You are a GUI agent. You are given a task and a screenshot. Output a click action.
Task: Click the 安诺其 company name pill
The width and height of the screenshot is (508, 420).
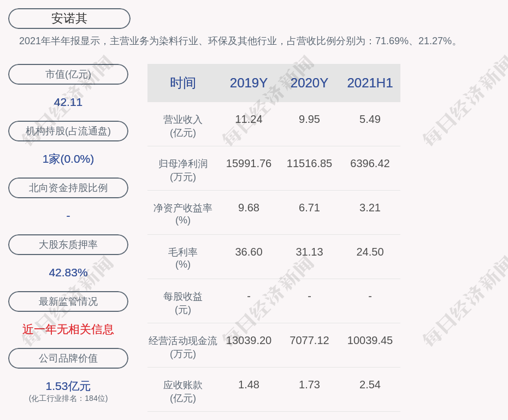(69, 19)
